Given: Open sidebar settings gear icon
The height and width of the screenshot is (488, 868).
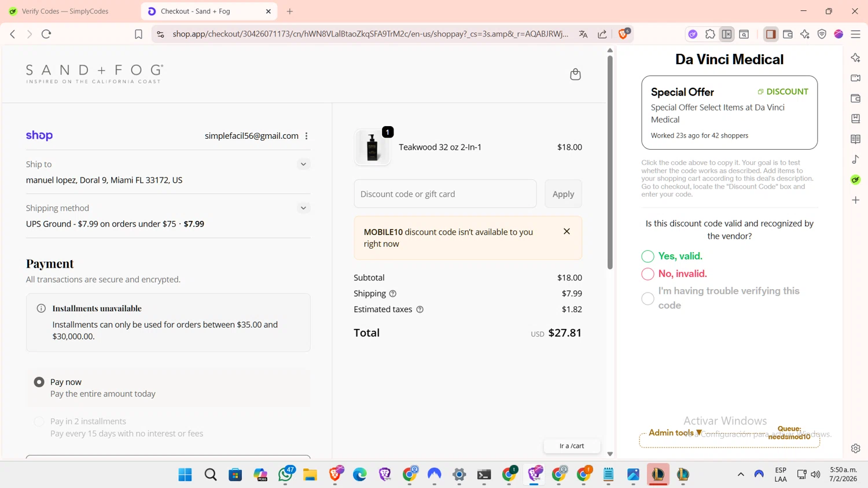Looking at the screenshot, I should (855, 448).
